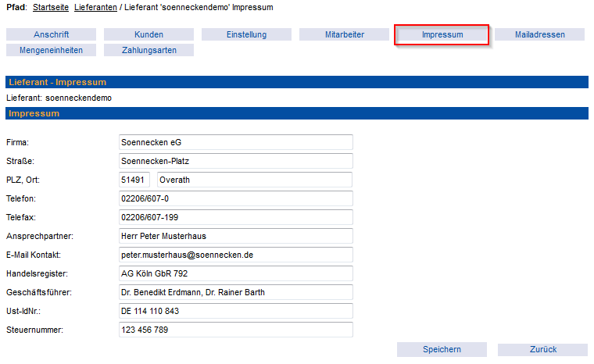The width and height of the screenshot is (594, 364).
Task: Open the Einstellung tab
Action: click(x=247, y=34)
